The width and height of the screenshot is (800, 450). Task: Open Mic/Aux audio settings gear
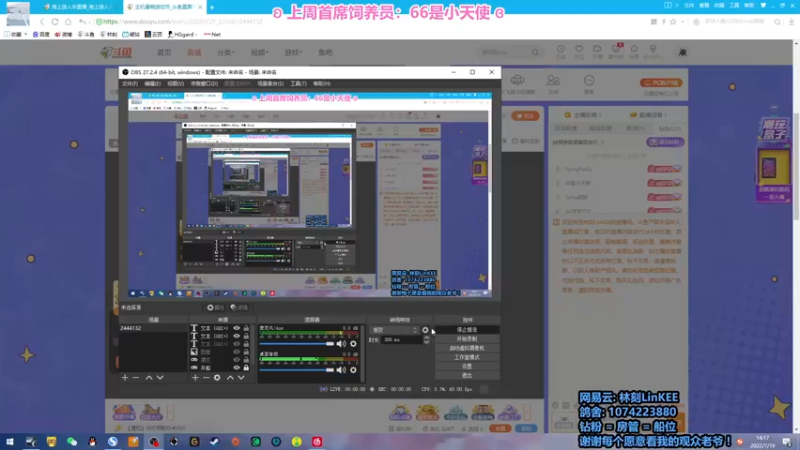[353, 344]
